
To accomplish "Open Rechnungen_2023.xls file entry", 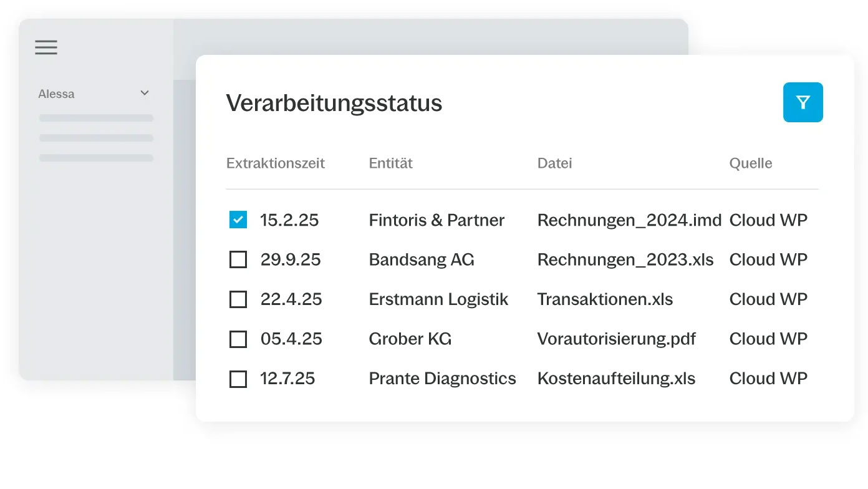I will (625, 260).
